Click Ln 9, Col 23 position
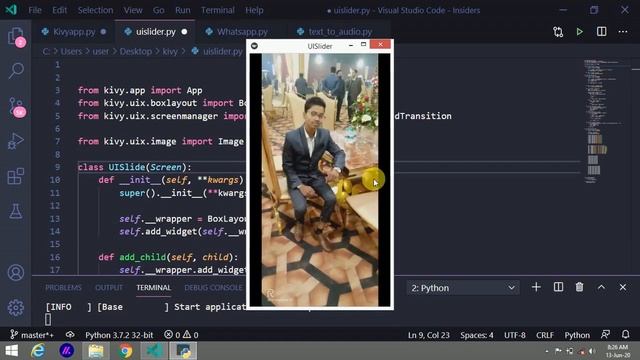Image resolution: width=640 pixels, height=360 pixels. coord(429,335)
